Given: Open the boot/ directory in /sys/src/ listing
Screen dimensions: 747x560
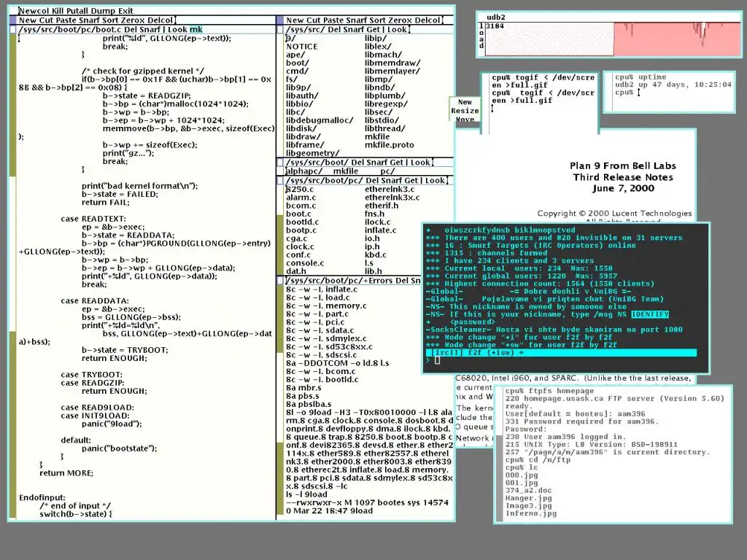Looking at the screenshot, I should tap(298, 63).
